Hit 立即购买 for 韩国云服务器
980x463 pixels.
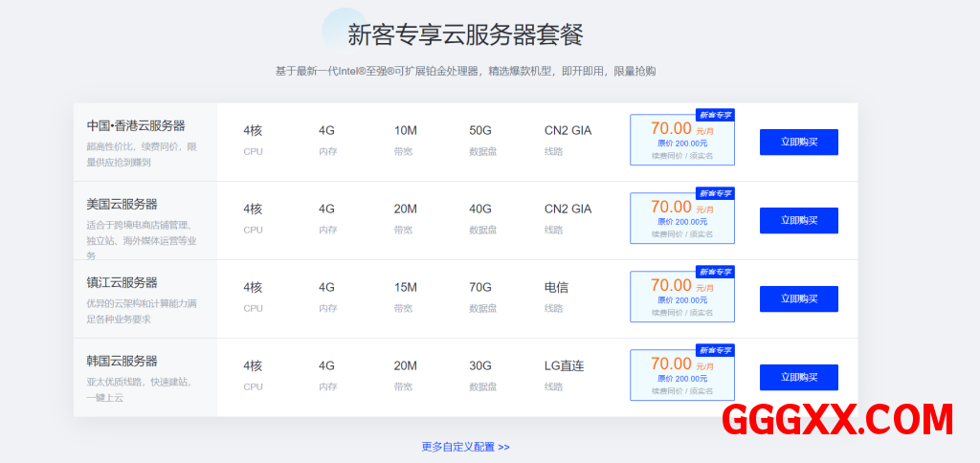(798, 377)
